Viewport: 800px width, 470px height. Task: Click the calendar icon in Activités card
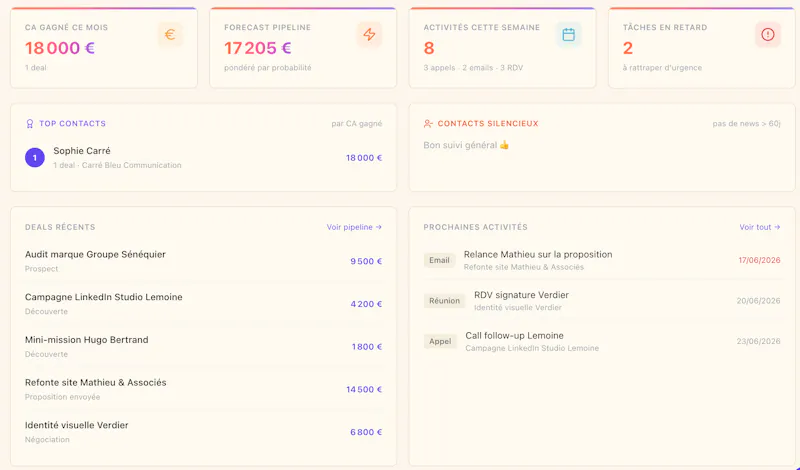click(568, 35)
